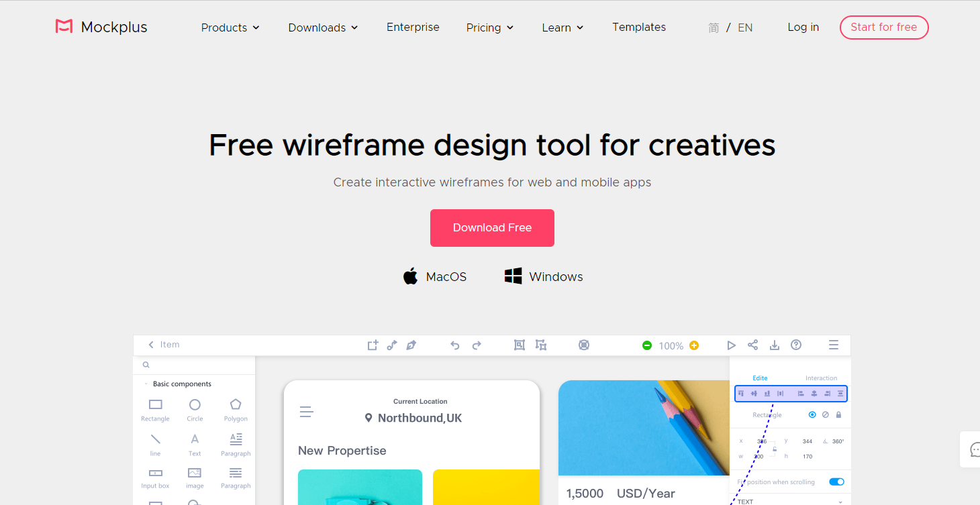Expand the Learn menu

coord(562,27)
